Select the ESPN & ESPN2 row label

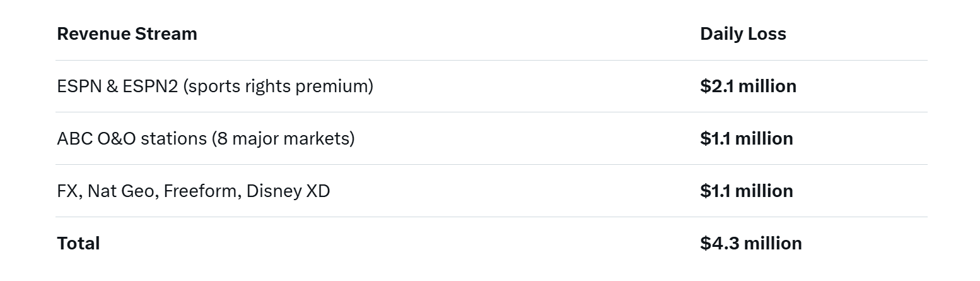(214, 86)
